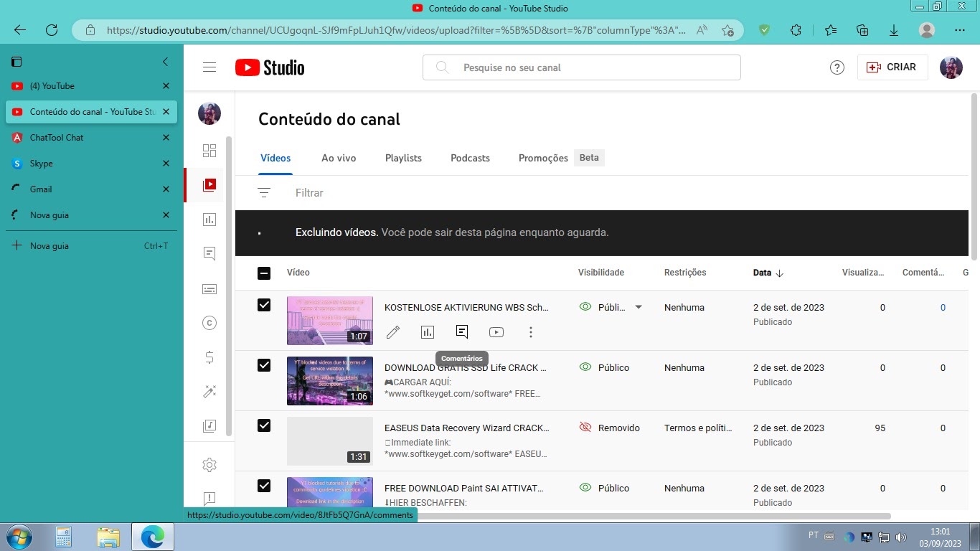Click the comments count for KOSTENLOSE AKTIVIERUNG
Image resolution: width=980 pixels, height=551 pixels.
(x=943, y=307)
